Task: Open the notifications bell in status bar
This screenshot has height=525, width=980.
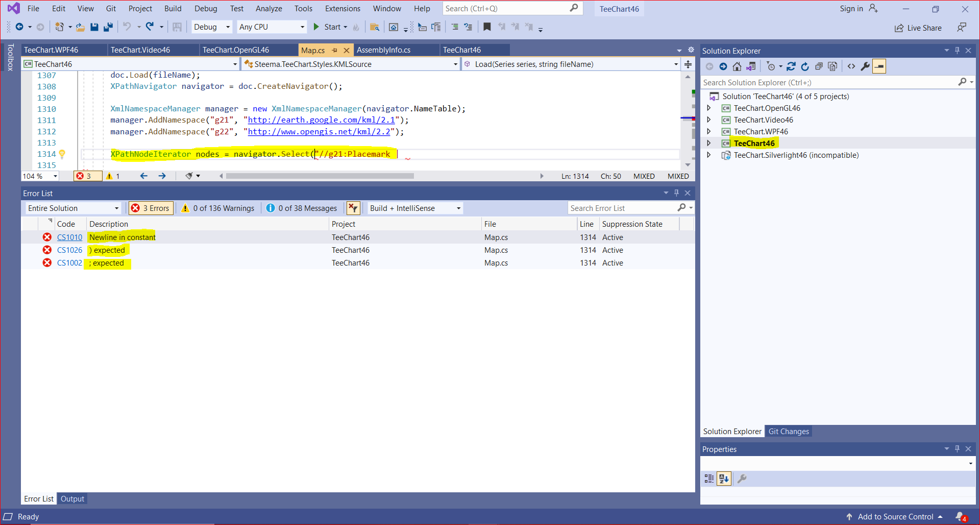Action: 961,517
